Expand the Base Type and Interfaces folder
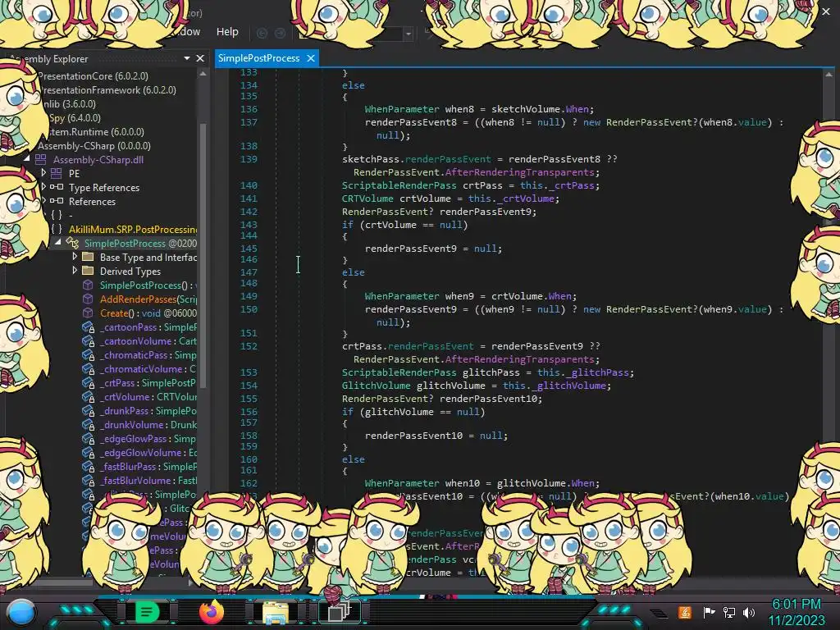 (75, 257)
